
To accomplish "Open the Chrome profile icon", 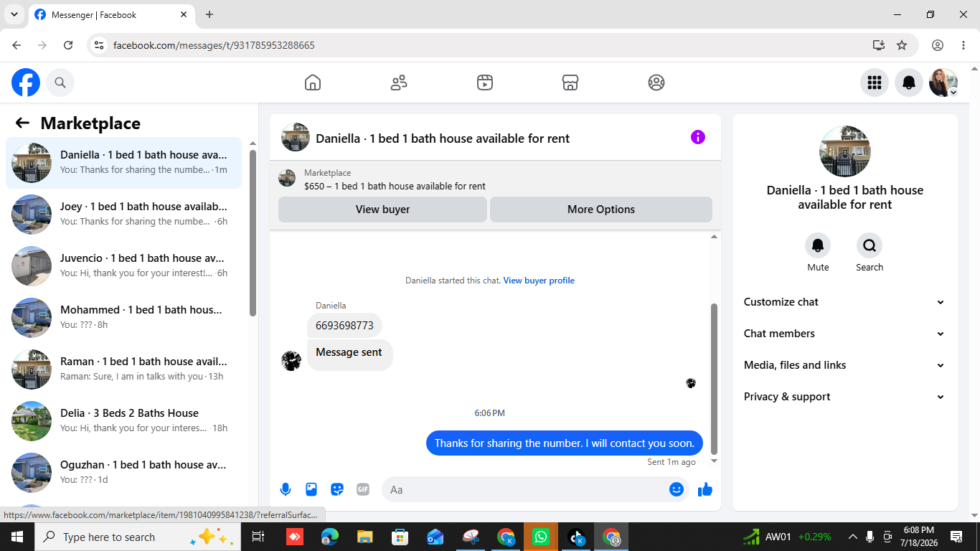I will [938, 45].
